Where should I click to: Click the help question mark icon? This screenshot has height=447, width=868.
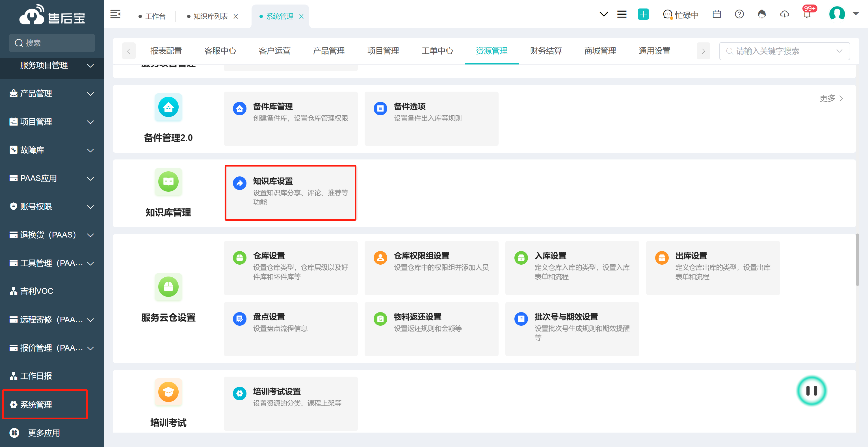(x=739, y=14)
